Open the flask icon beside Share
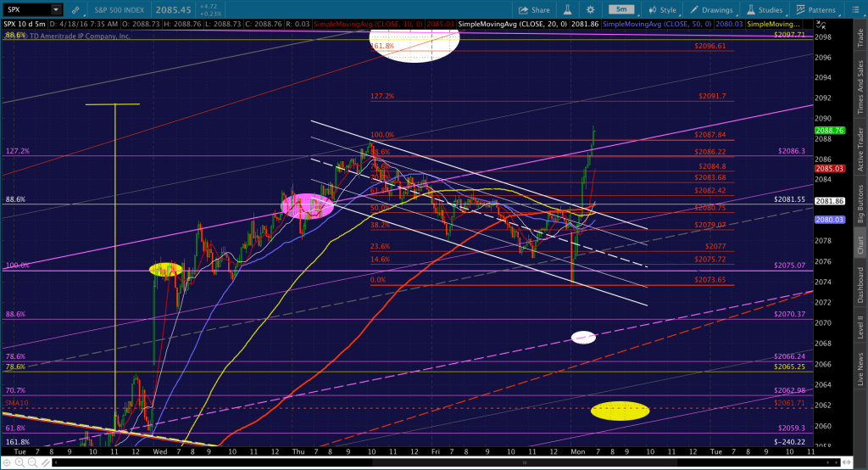Viewport: 868px width, 470px height. click(x=567, y=10)
